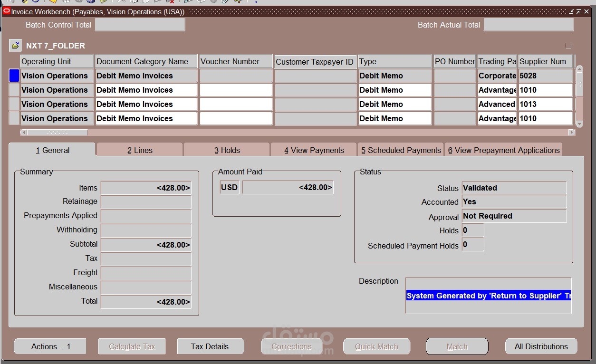The height and width of the screenshot is (364, 596).
Task: Click the Trading Pa column header
Action: tap(497, 61)
